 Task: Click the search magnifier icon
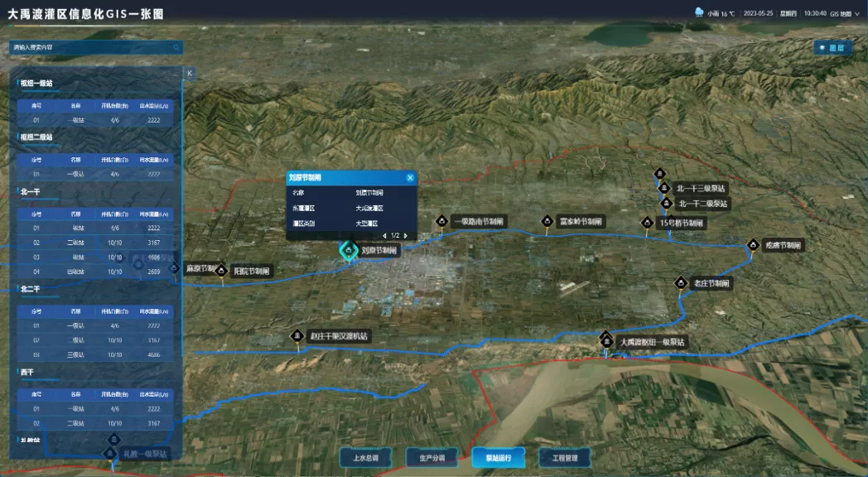point(176,47)
